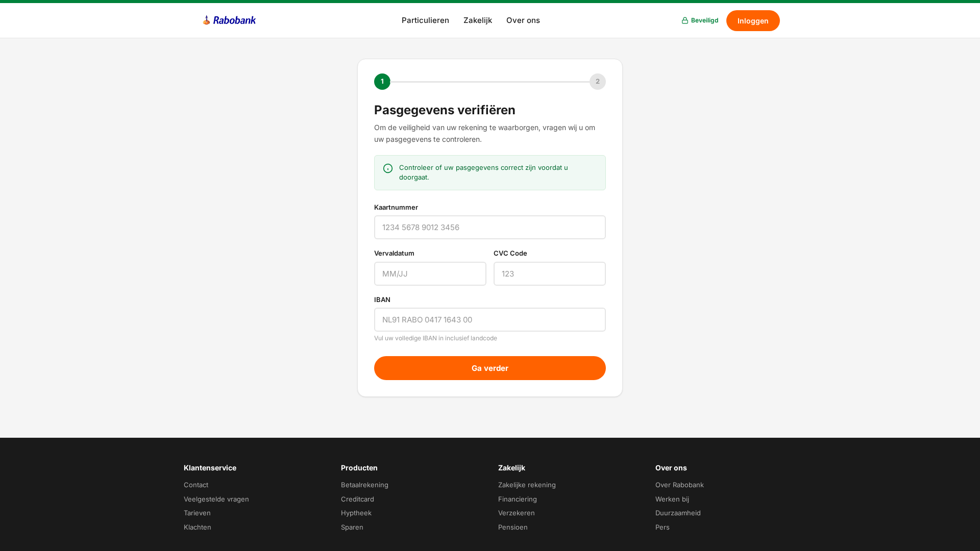The height and width of the screenshot is (551, 980).
Task: Open the Klachten footer link
Action: tap(198, 527)
